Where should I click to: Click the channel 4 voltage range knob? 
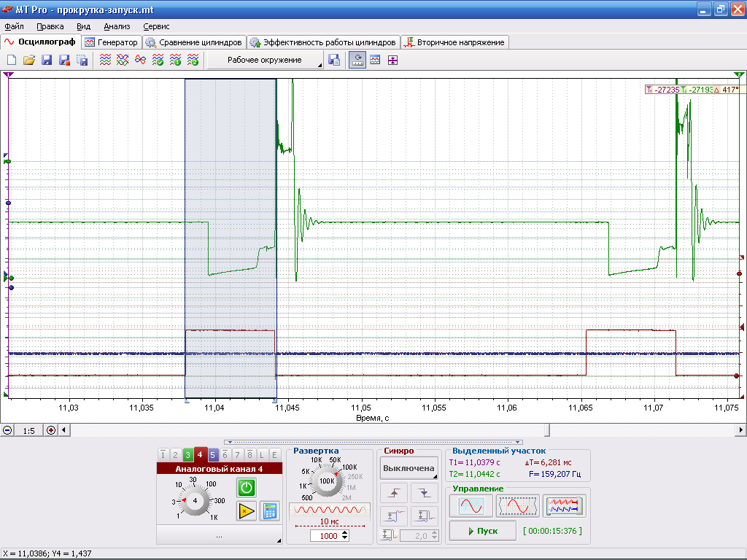coord(195,500)
